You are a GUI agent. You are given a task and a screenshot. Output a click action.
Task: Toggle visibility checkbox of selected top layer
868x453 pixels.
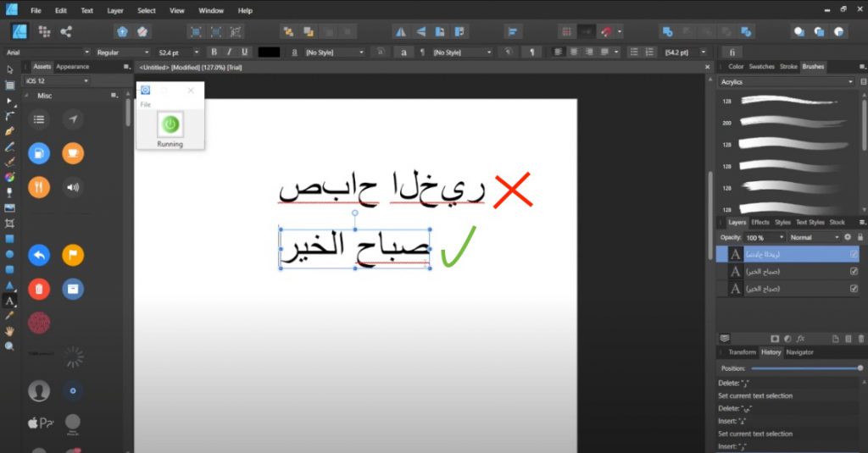pyautogui.click(x=854, y=254)
